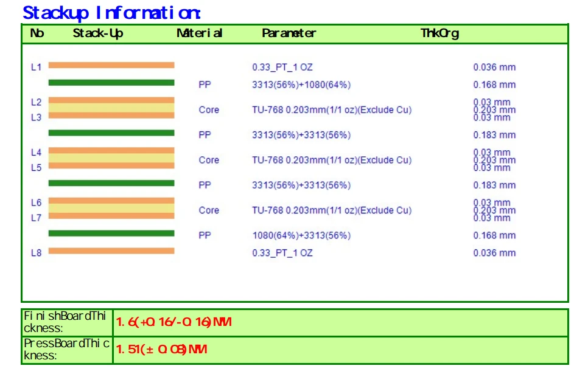588x377 pixels.
Task: Select the "1080(64%)+3313(56%)" parameter
Action: pyautogui.click(x=301, y=235)
